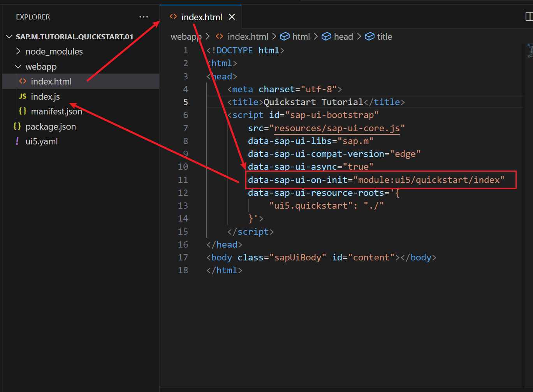533x392 pixels.
Task: Click the curly braces icon beside manifest.json
Action: (x=23, y=111)
